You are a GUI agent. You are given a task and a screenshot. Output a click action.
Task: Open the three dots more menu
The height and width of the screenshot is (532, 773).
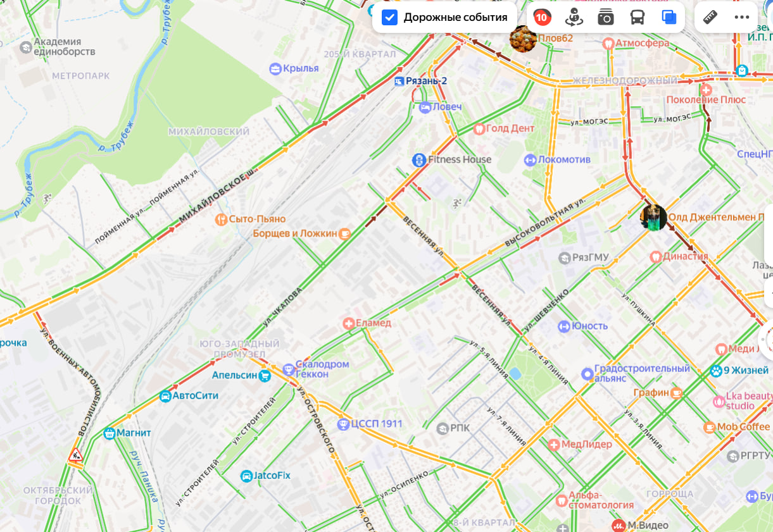coord(742,17)
